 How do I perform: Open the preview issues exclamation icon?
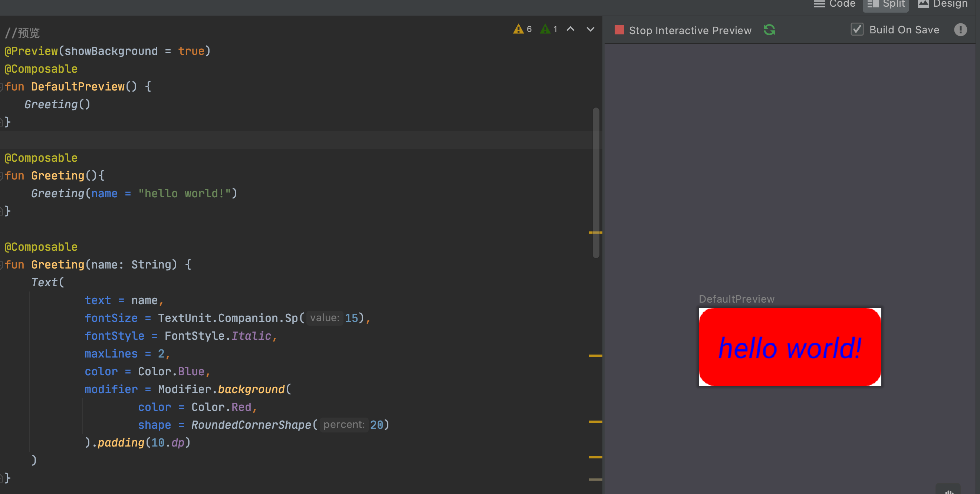pyautogui.click(x=960, y=30)
